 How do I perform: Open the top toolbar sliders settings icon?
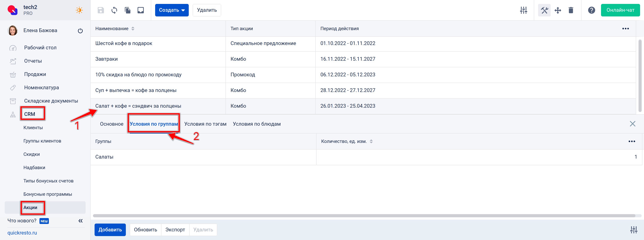(x=523, y=10)
